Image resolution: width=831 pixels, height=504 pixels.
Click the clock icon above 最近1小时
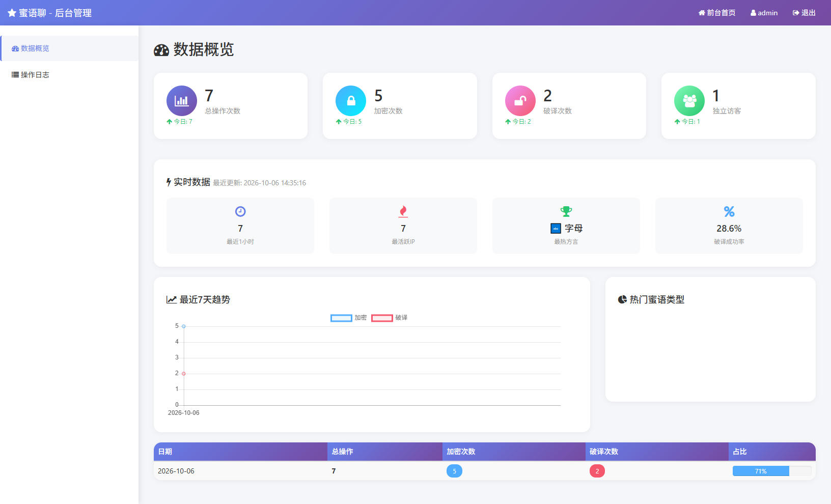coord(240,211)
